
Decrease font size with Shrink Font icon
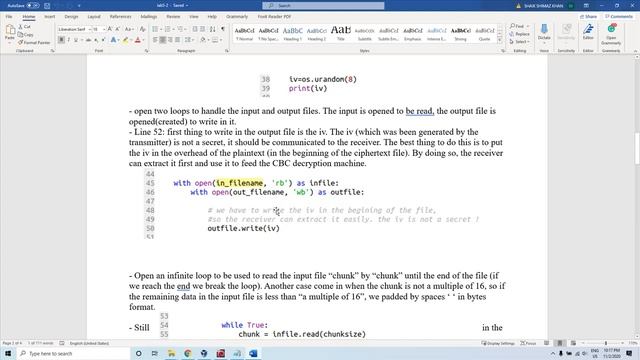pyautogui.click(x=118, y=29)
